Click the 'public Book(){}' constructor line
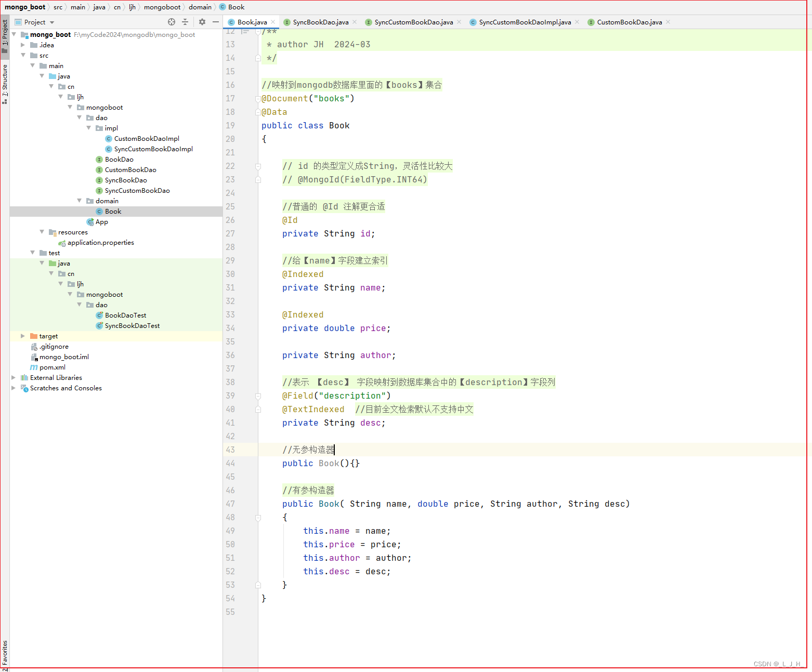Image resolution: width=812 pixels, height=672 pixels. (321, 464)
